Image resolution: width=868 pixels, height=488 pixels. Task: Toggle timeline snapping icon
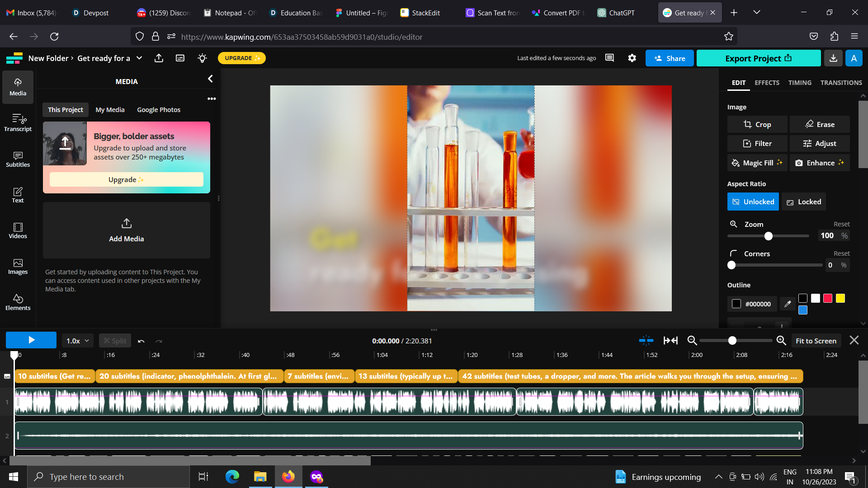click(x=646, y=341)
